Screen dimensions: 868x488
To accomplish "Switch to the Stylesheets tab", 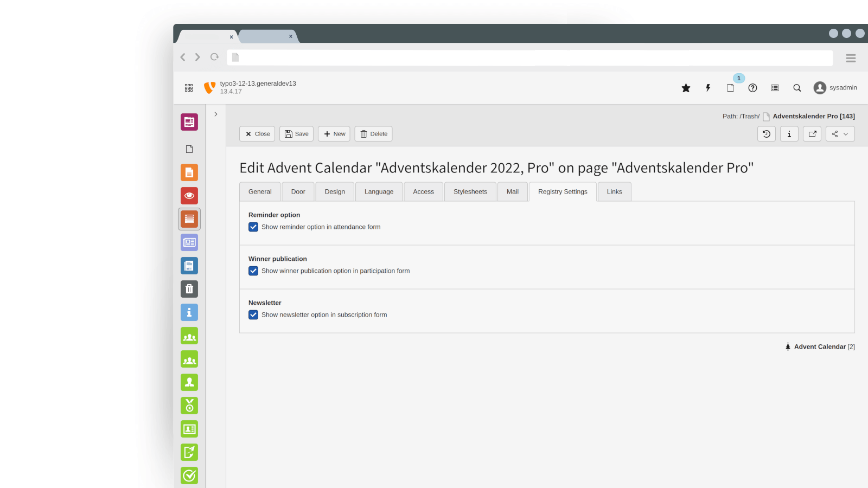I will (470, 192).
